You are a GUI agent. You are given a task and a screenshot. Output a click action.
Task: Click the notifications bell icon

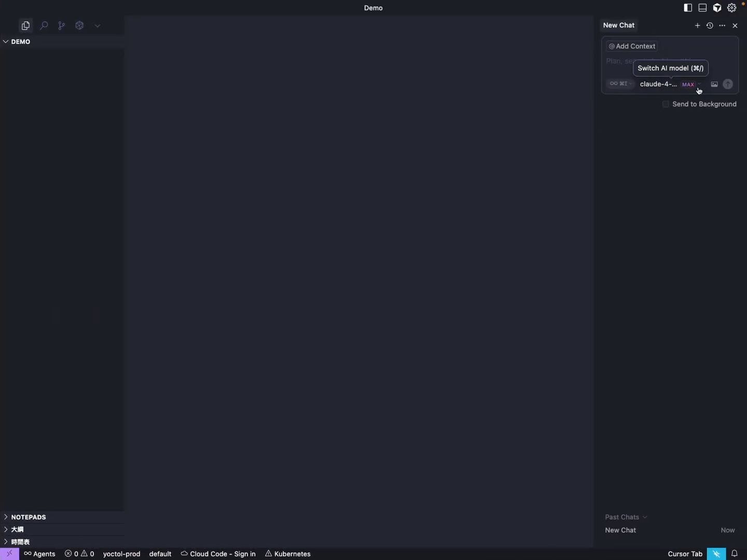tap(734, 554)
